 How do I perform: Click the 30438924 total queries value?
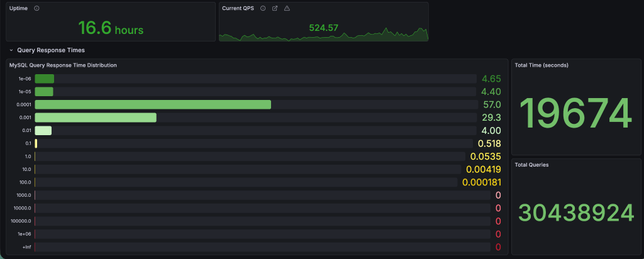pos(575,213)
